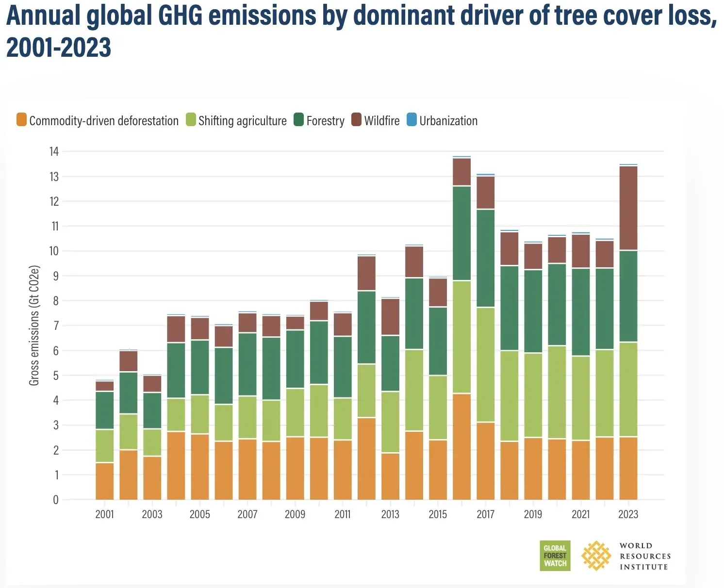The height and width of the screenshot is (588, 724).
Task: Click the dark green Forestry legend swatch
Action: point(299,120)
